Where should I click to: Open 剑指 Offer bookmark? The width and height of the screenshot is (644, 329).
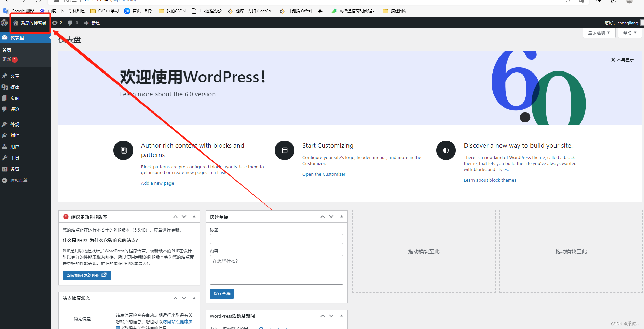click(303, 11)
